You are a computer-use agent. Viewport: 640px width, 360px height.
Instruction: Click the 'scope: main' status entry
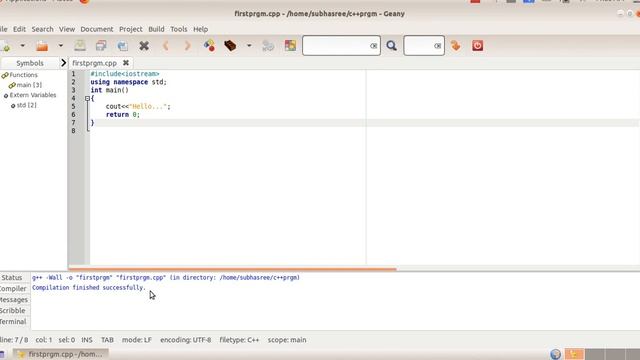pos(287,340)
